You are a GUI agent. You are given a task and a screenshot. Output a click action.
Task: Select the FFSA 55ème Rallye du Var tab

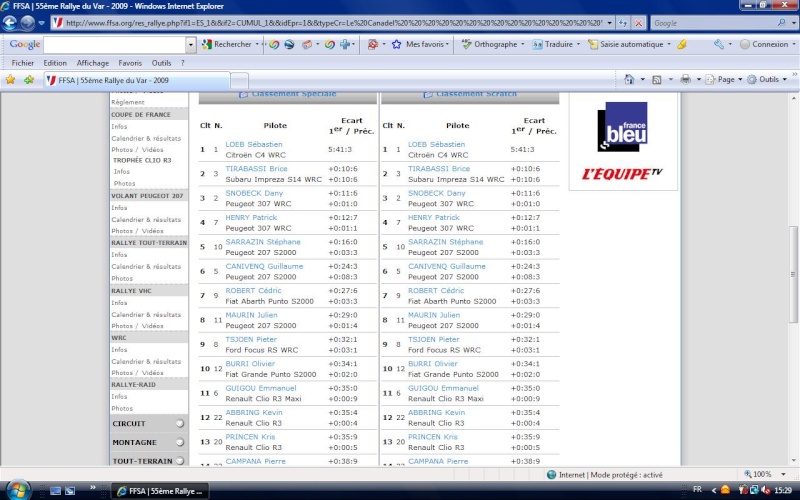[137, 80]
